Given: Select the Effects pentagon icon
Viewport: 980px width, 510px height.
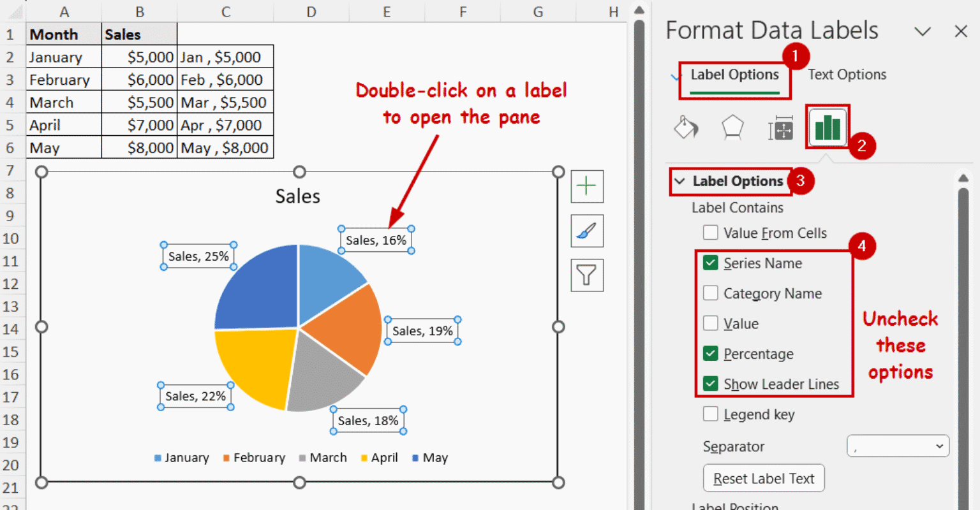Looking at the screenshot, I should coord(732,127).
